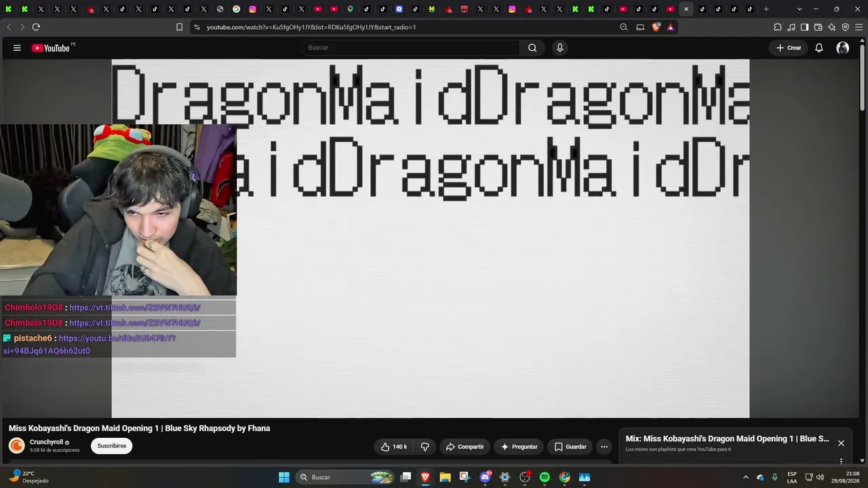Launch Spotify from the taskbar

pyautogui.click(x=545, y=477)
